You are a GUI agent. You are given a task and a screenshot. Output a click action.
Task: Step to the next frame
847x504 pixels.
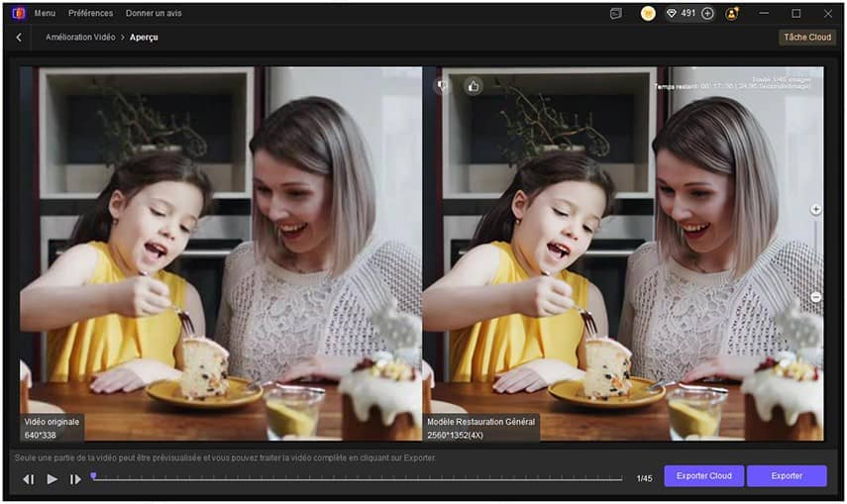(x=75, y=478)
